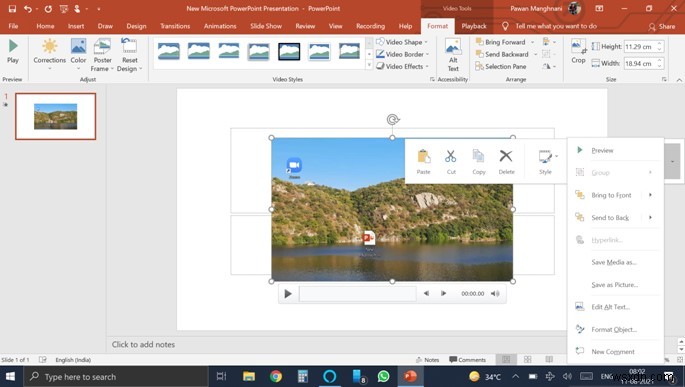Click Reset Design in Adjust group
The width and height of the screenshot is (685, 387).
click(x=129, y=55)
